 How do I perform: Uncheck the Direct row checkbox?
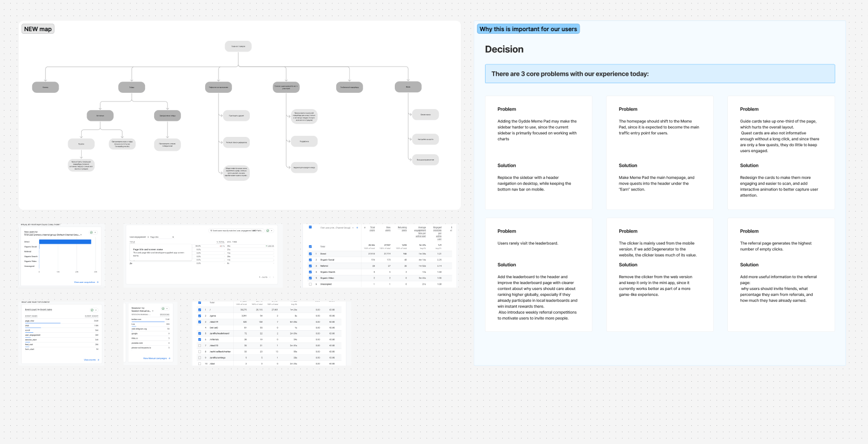pos(310,253)
